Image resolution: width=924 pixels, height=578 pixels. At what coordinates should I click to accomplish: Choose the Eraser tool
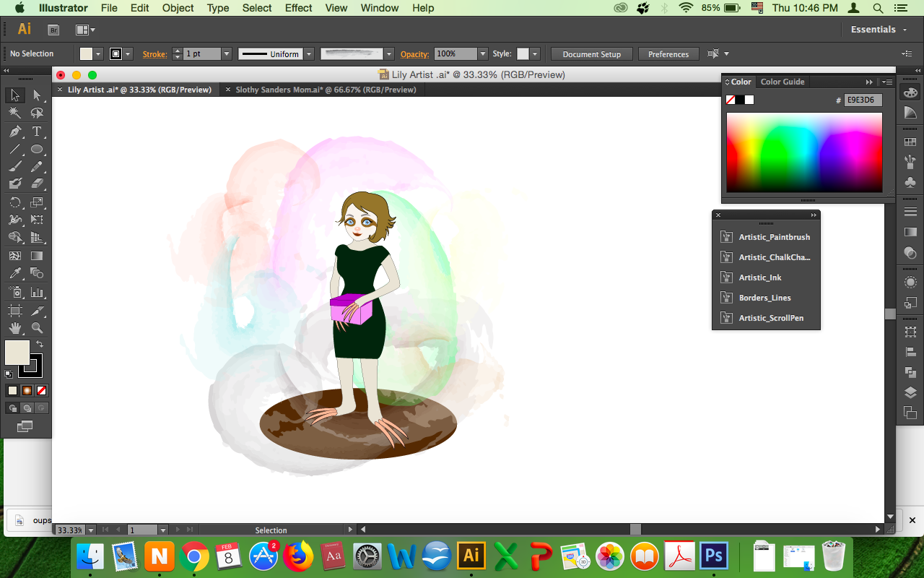click(x=37, y=184)
